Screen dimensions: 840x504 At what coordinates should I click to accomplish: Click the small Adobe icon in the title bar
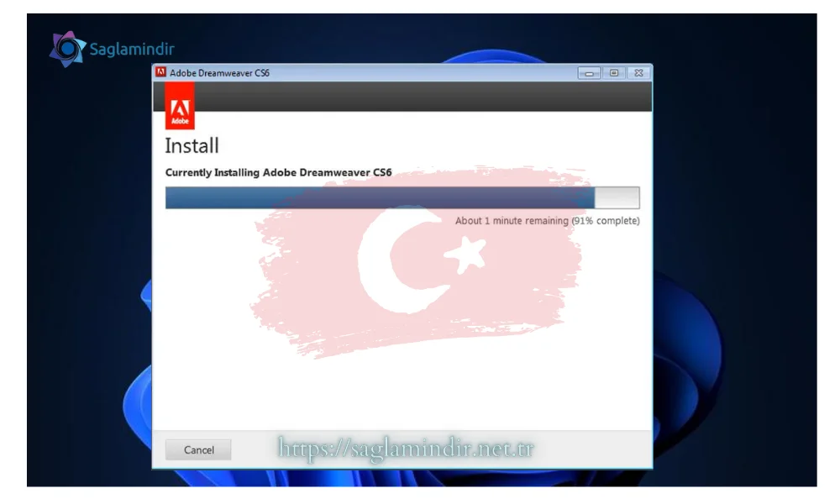coord(160,72)
